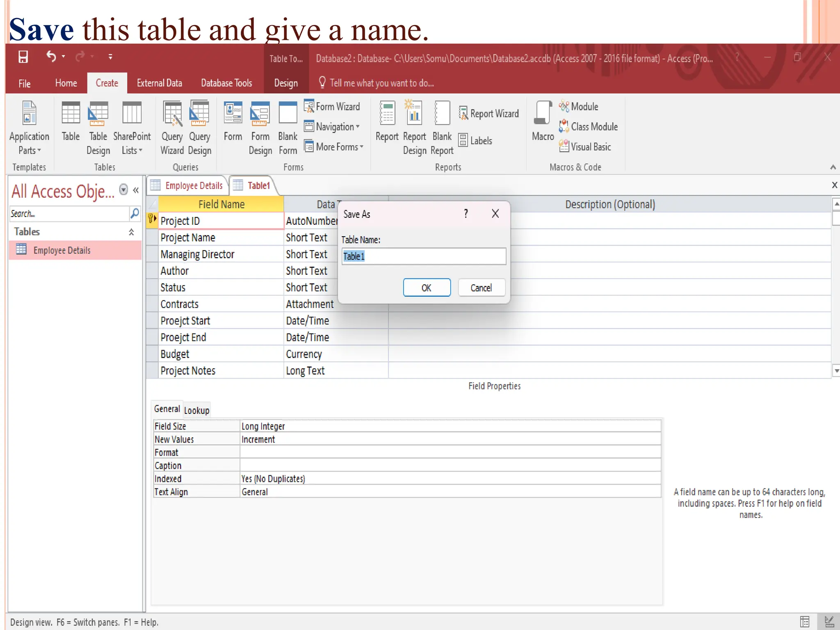Screen dimensions: 840x630
Task: Cancel the Save As dialog
Action: (481, 288)
